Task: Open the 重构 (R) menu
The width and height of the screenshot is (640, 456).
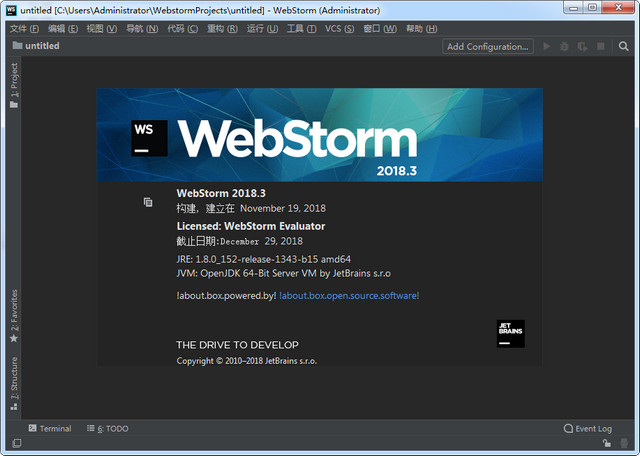Action: pos(222,29)
